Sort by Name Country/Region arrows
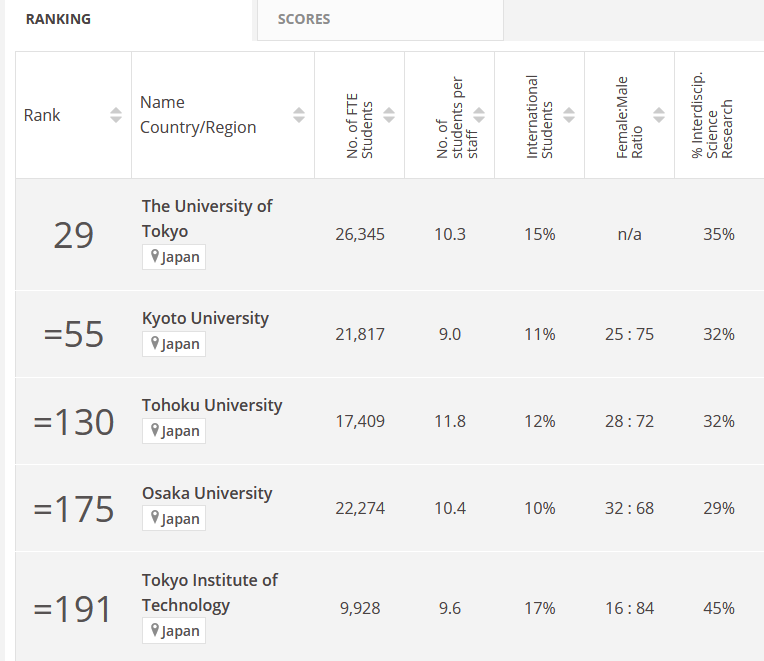 [x=299, y=115]
